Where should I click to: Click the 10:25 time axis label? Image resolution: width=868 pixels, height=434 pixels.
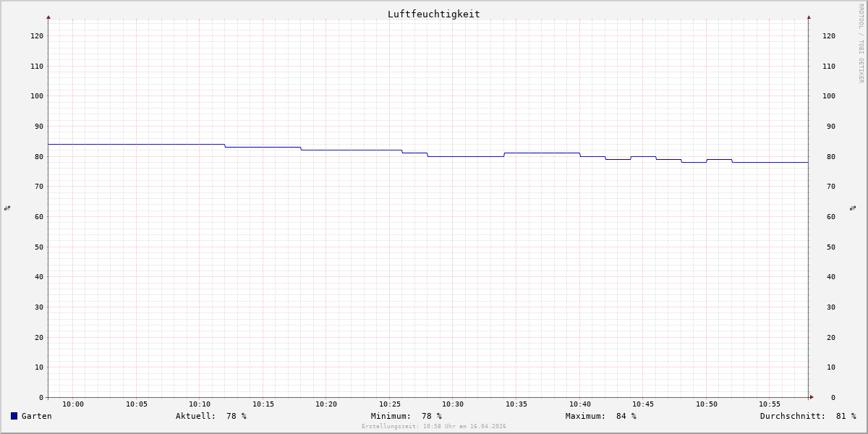coord(390,404)
